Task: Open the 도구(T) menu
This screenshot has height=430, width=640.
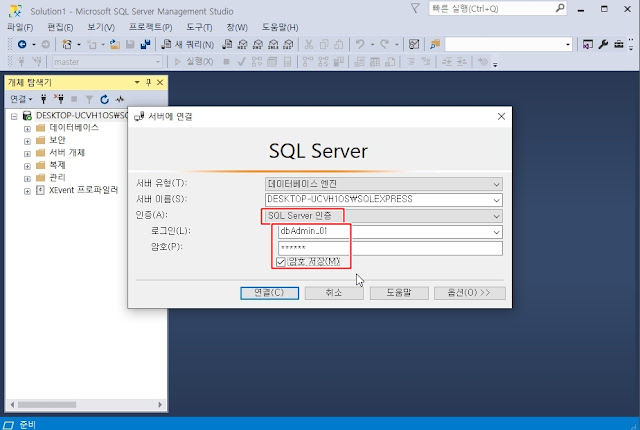Action: tap(199, 27)
